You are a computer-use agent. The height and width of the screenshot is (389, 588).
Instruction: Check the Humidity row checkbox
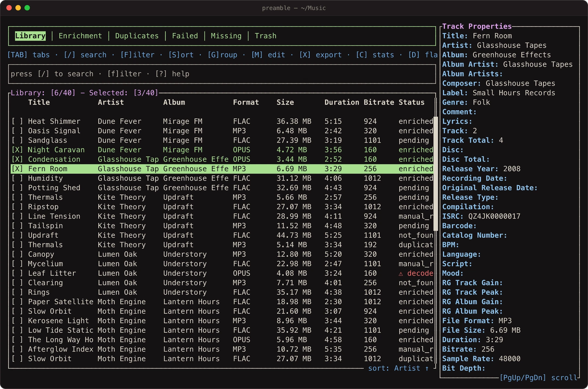coord(17,178)
